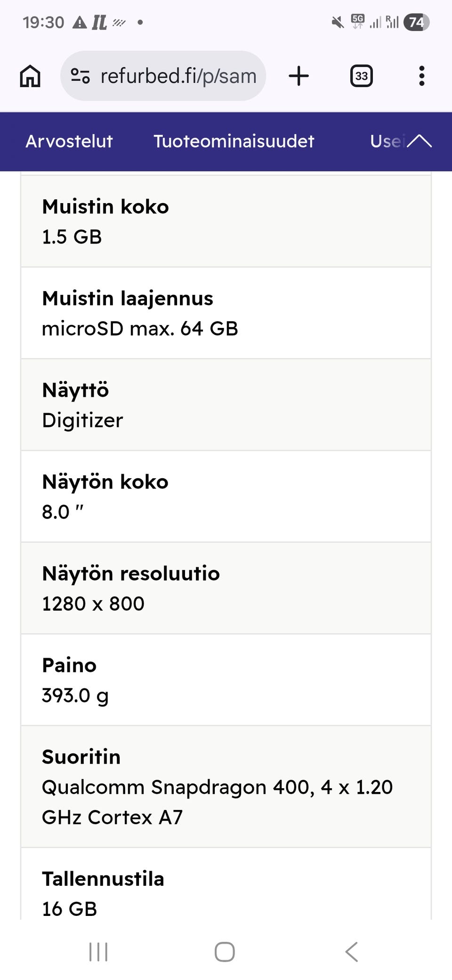Open tab switcher showing 33 tabs

[x=361, y=76]
